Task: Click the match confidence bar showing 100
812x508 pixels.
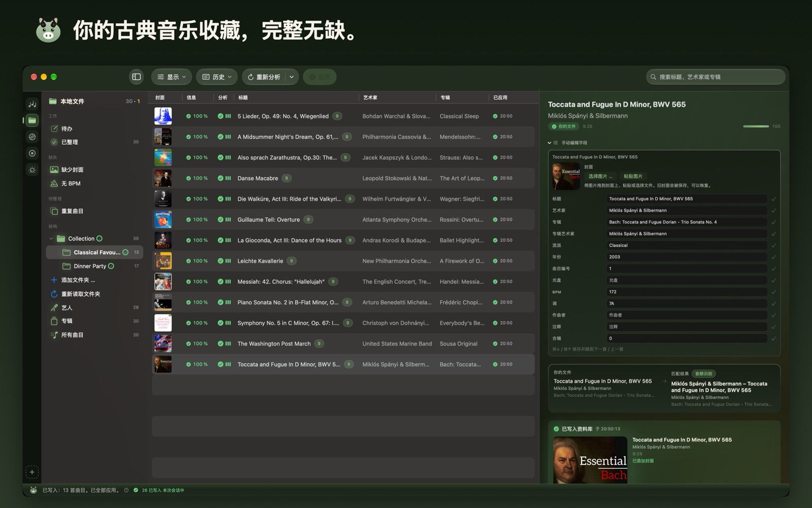Action: point(756,126)
